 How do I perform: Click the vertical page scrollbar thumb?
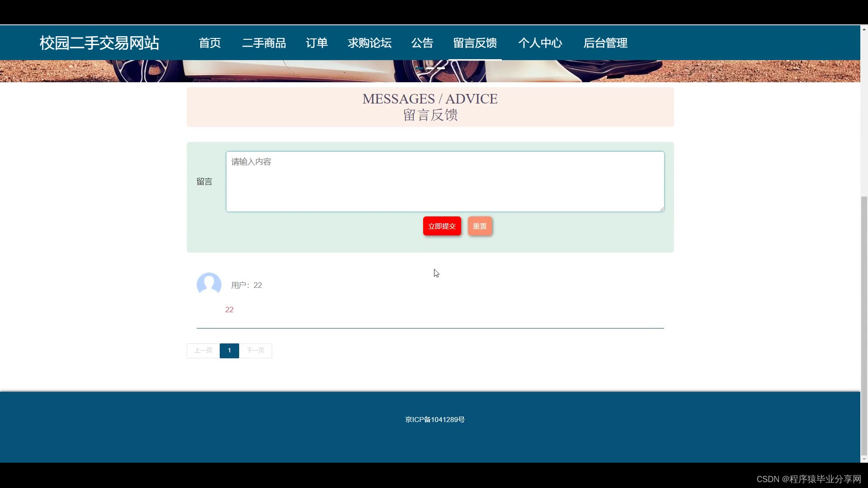(x=864, y=325)
